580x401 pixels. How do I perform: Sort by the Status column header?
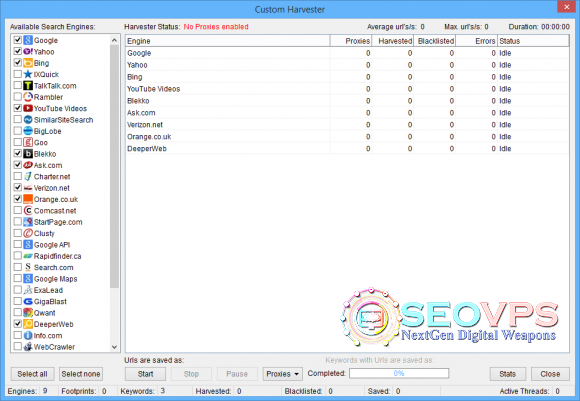pos(533,41)
